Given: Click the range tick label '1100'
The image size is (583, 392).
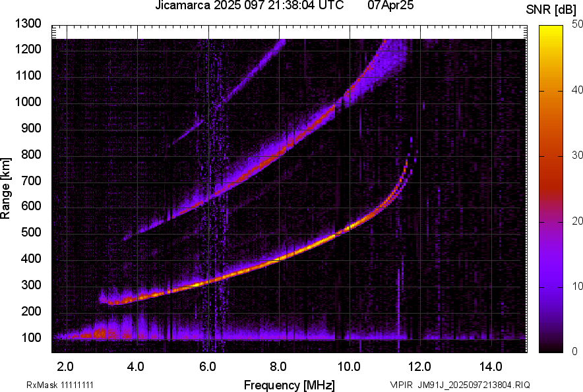Looking at the screenshot, I should [x=28, y=75].
